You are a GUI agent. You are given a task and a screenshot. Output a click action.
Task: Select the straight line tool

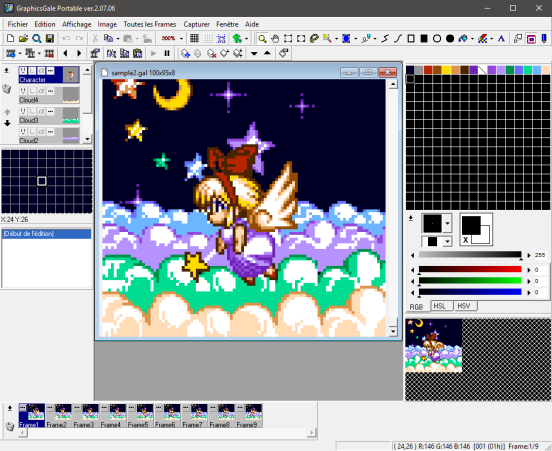point(385,38)
